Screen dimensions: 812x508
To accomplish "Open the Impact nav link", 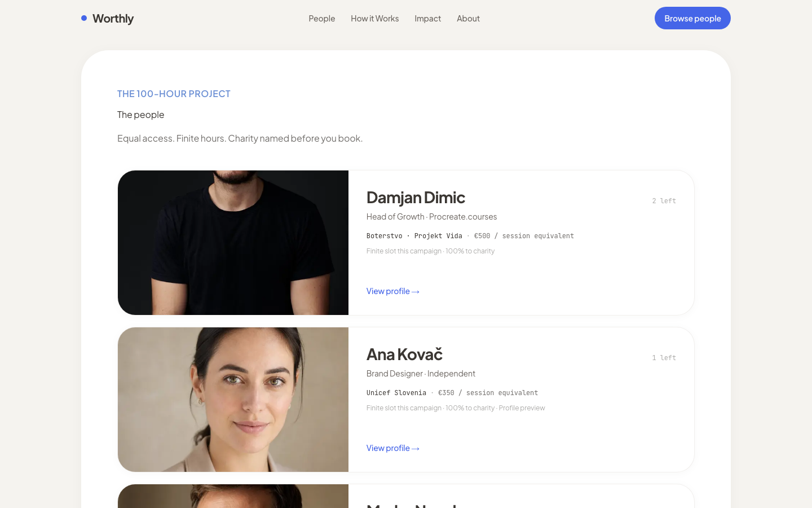I will click(x=427, y=19).
